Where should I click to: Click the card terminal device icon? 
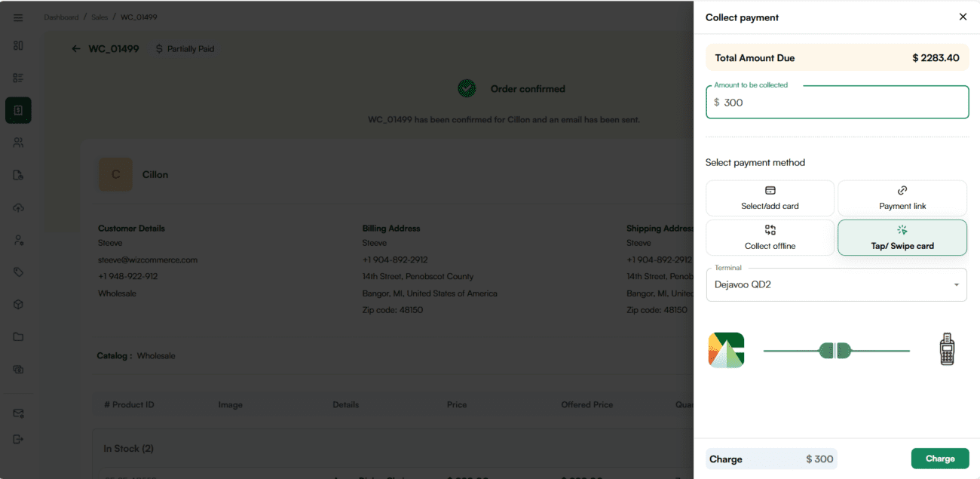(947, 350)
